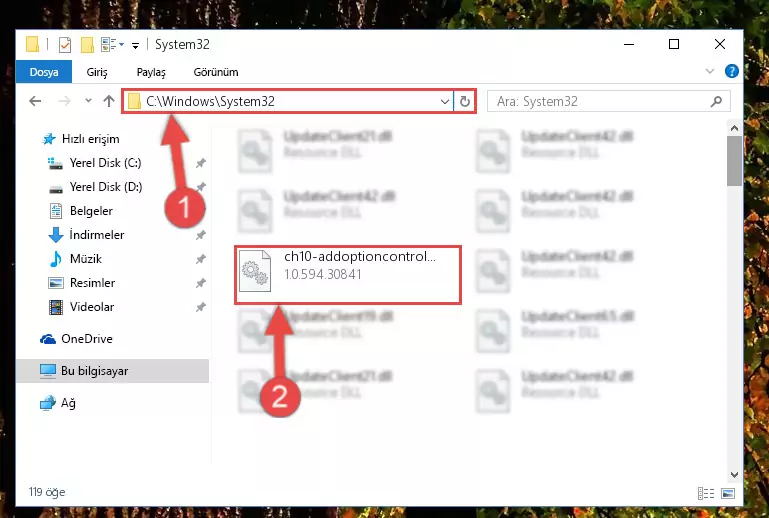Switch to the Görünüm ribbon tab

[216, 72]
